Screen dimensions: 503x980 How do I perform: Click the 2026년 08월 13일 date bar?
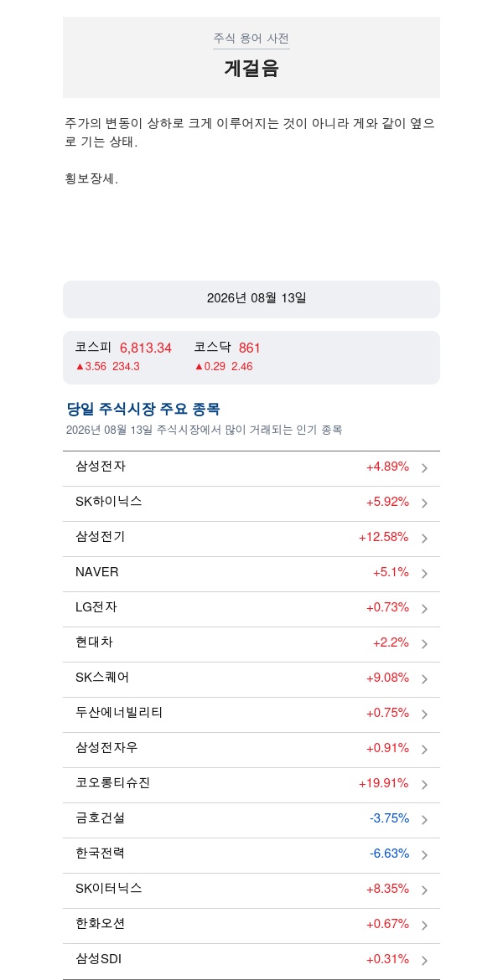click(x=251, y=299)
